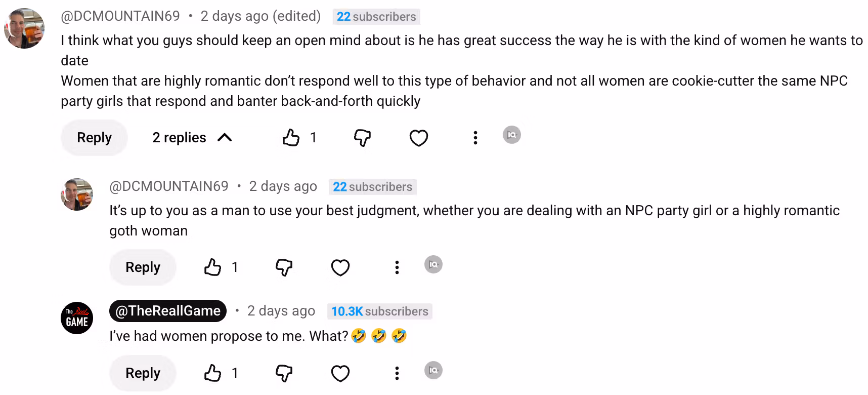This screenshot has width=868, height=395.
Task: Dislike @TheReallGame's reply
Action: [284, 373]
